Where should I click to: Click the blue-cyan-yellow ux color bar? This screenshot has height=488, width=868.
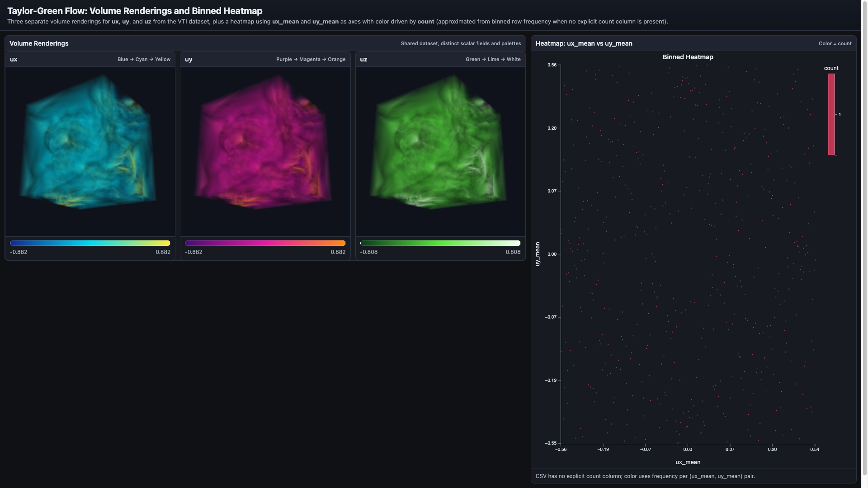point(90,243)
